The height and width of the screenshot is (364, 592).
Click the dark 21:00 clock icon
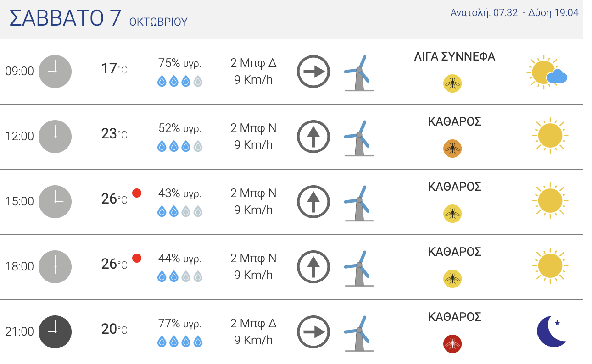click(55, 332)
